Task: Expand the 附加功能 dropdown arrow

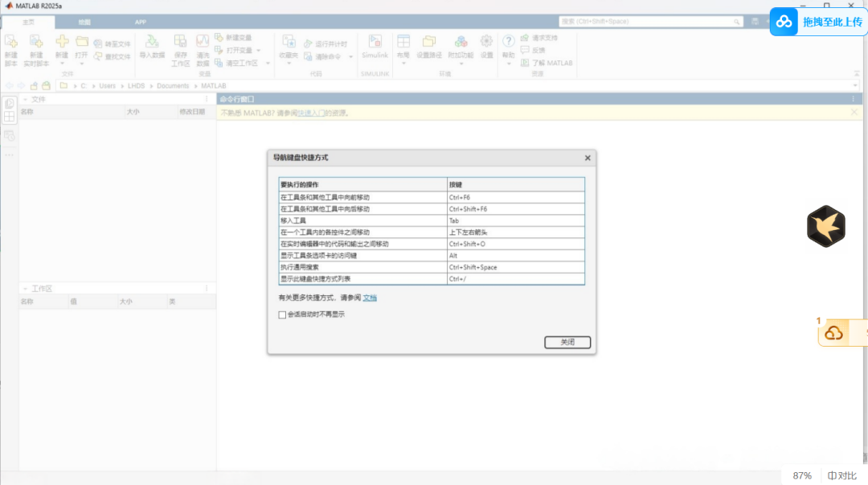Action: [x=461, y=64]
